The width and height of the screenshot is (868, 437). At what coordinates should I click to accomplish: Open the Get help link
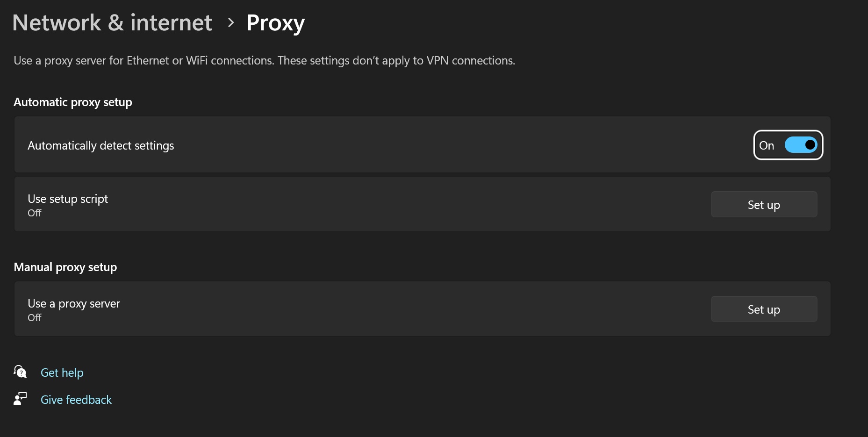pyautogui.click(x=62, y=372)
